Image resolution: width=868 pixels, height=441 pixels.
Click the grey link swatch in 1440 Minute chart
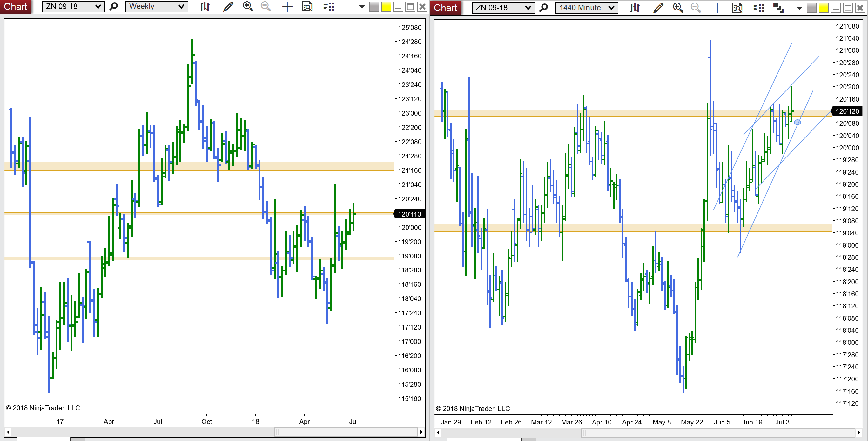811,8
